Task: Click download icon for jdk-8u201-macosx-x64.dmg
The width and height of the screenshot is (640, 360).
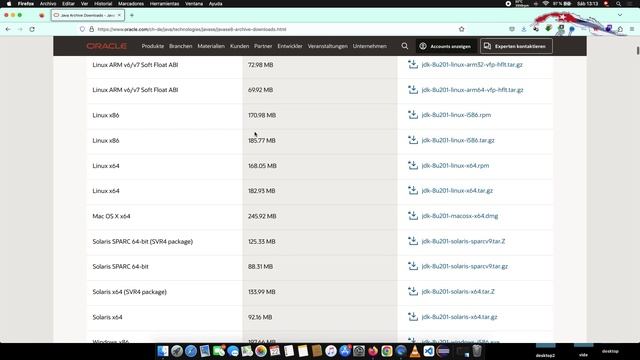Action: [413, 216]
